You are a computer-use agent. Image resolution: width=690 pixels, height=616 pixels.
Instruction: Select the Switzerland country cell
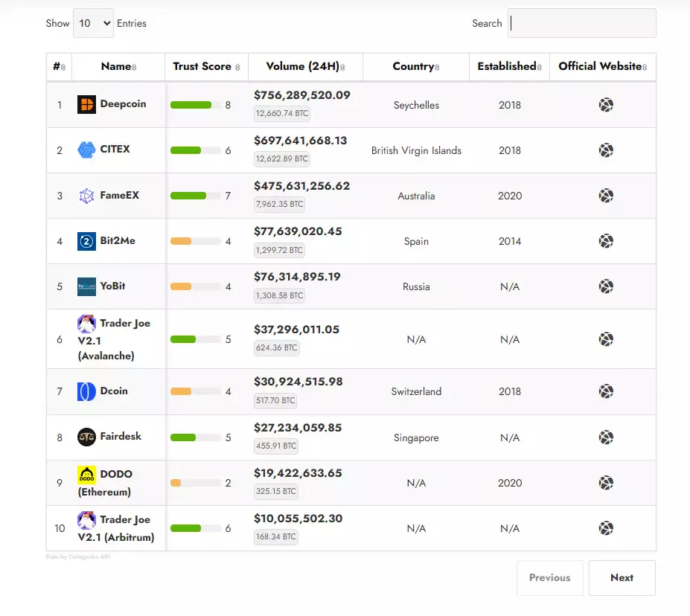click(x=416, y=391)
